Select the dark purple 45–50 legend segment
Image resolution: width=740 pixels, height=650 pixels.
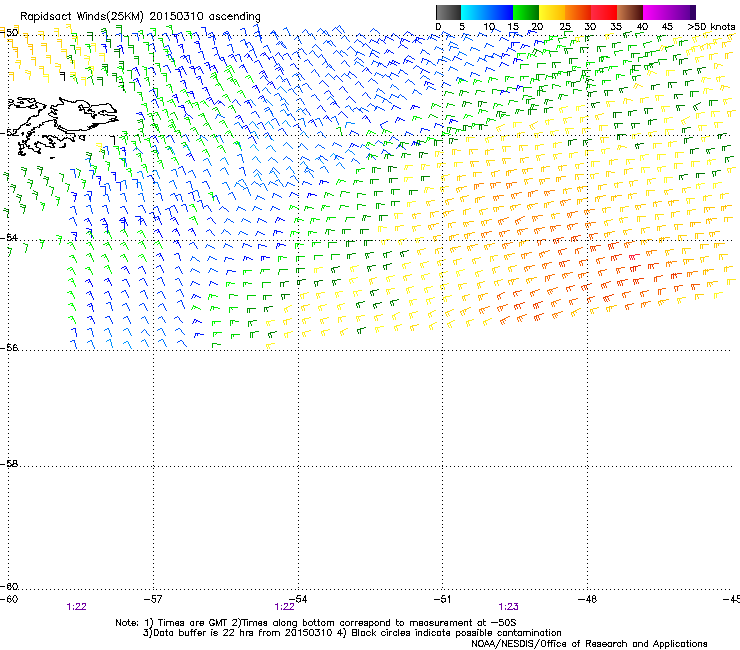pos(682,12)
